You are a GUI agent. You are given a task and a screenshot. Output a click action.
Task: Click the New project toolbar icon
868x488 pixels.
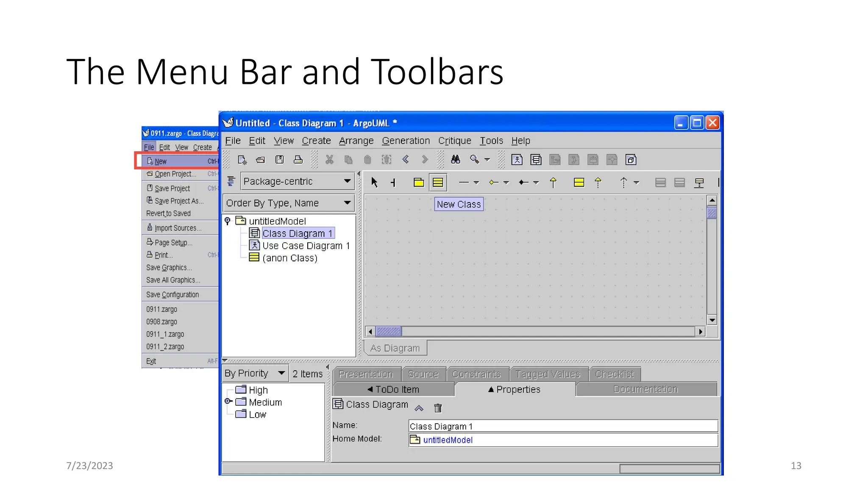pos(242,160)
